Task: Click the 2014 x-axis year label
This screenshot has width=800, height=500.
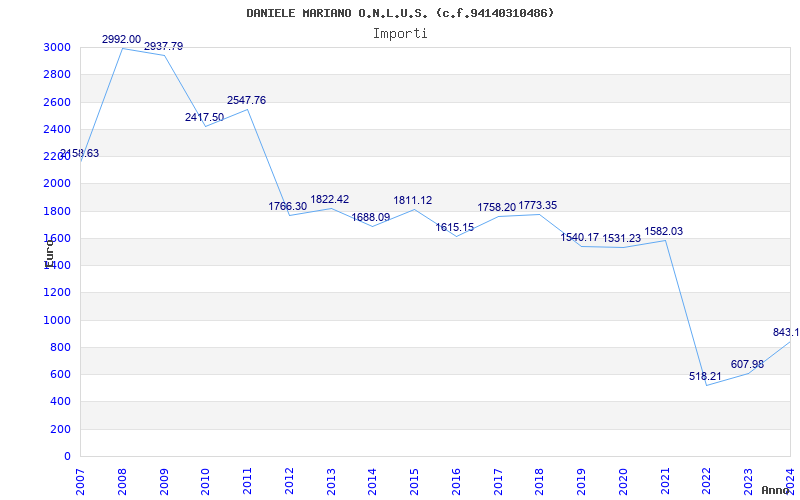Action: pyautogui.click(x=372, y=482)
